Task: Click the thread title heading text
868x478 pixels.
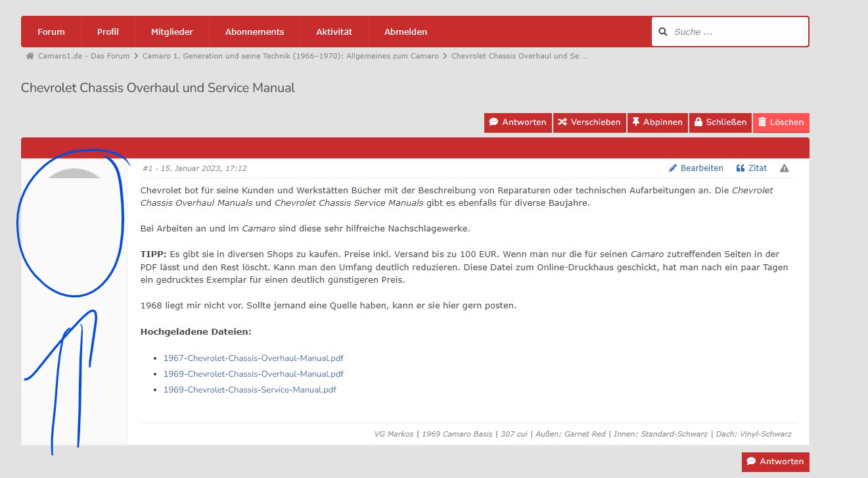Action: point(158,87)
